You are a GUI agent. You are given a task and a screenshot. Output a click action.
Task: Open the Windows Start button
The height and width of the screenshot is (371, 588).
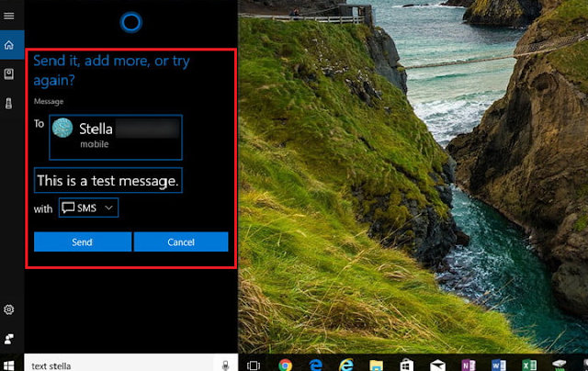pyautogui.click(x=8, y=365)
